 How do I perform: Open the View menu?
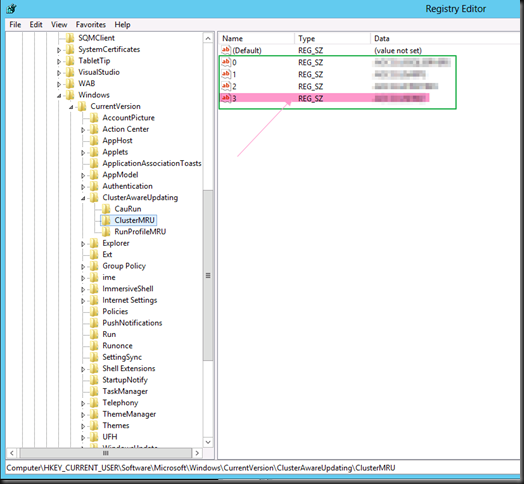[x=59, y=25]
